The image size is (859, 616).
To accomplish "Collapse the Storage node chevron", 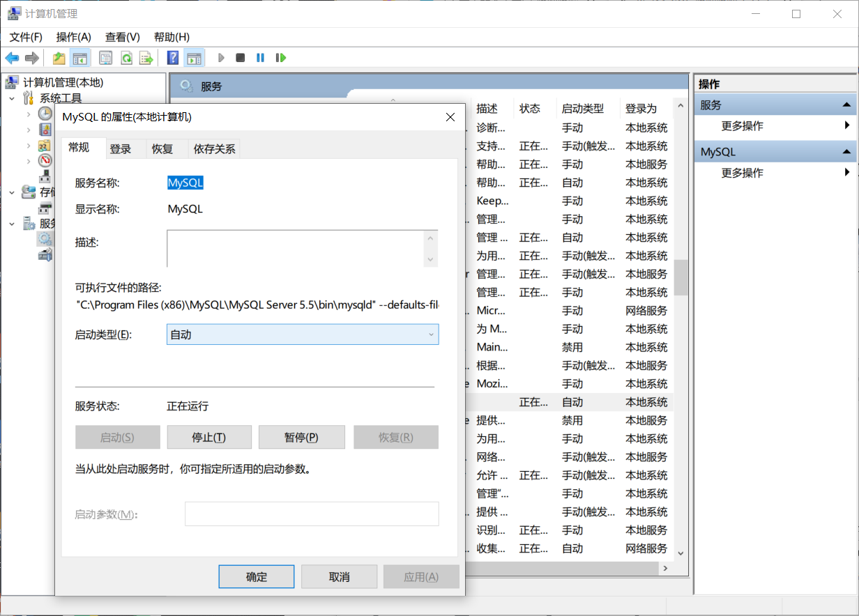I will [x=12, y=192].
